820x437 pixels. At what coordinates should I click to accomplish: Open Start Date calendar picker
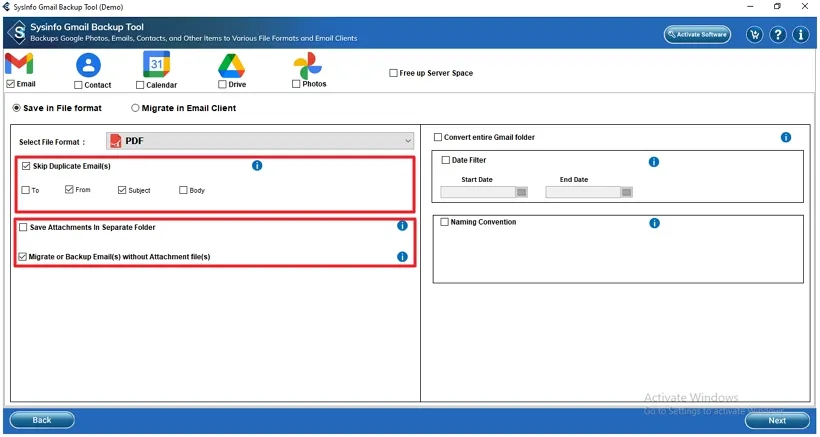[521, 192]
